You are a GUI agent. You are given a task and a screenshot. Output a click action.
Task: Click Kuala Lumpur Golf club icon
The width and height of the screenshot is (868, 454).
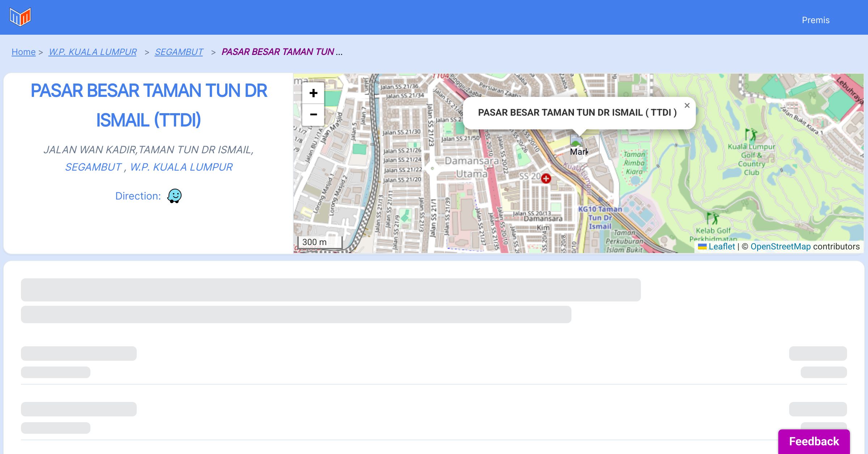(x=751, y=134)
